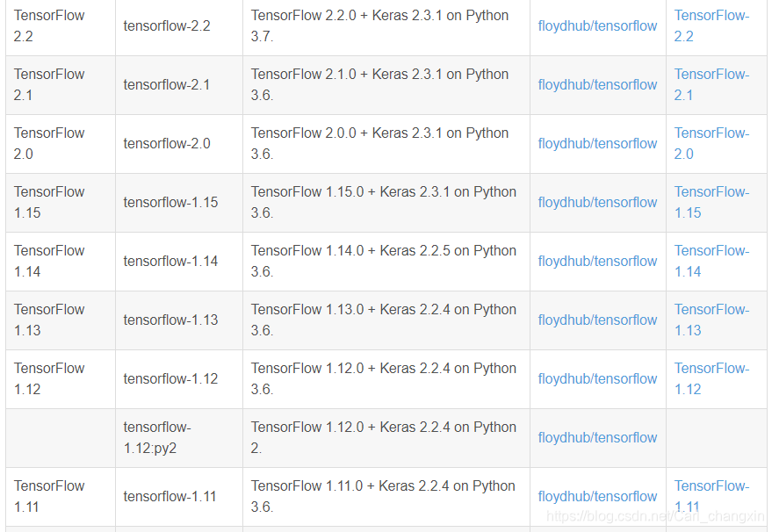Click the 'tensorflow-1.13' environment tag
This screenshot has width=772, height=532.
(x=170, y=320)
